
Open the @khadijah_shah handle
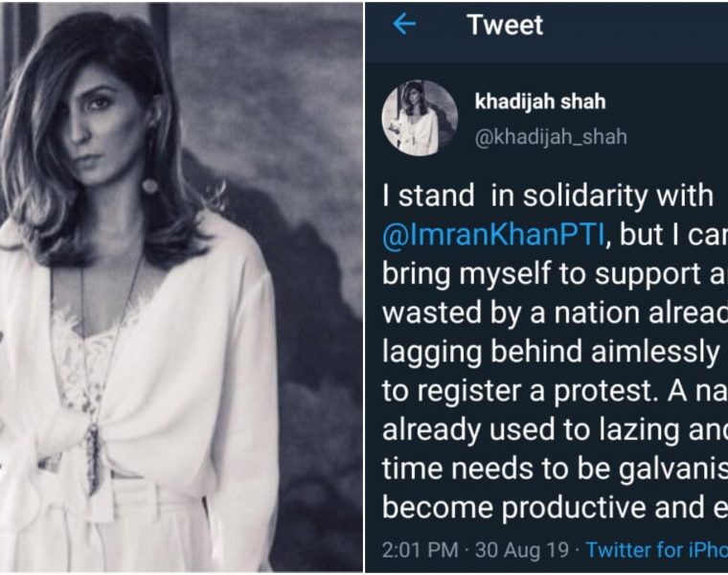click(551, 136)
